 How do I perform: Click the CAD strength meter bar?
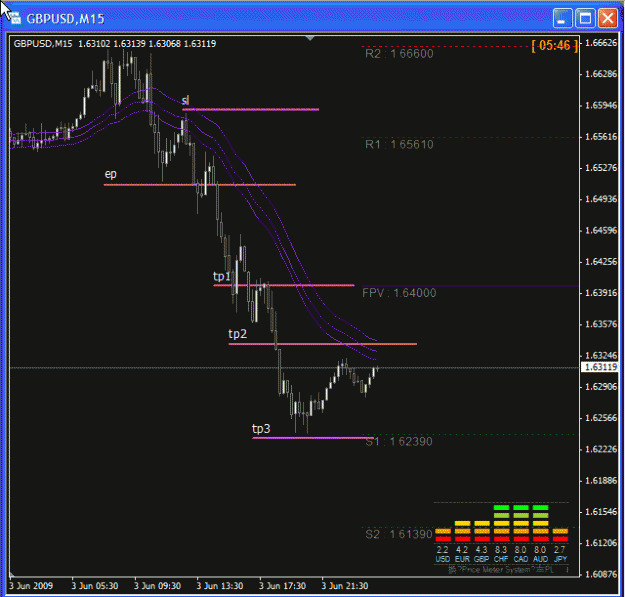click(x=521, y=523)
